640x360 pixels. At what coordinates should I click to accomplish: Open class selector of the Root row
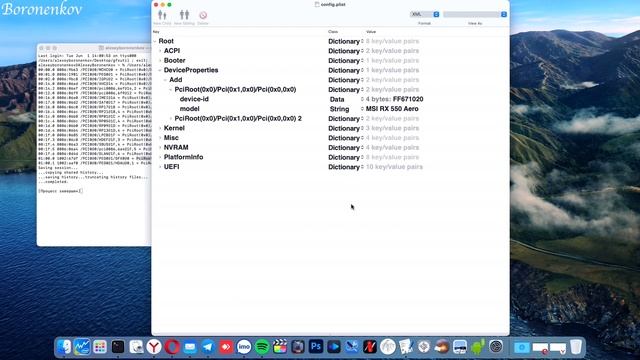coord(362,41)
